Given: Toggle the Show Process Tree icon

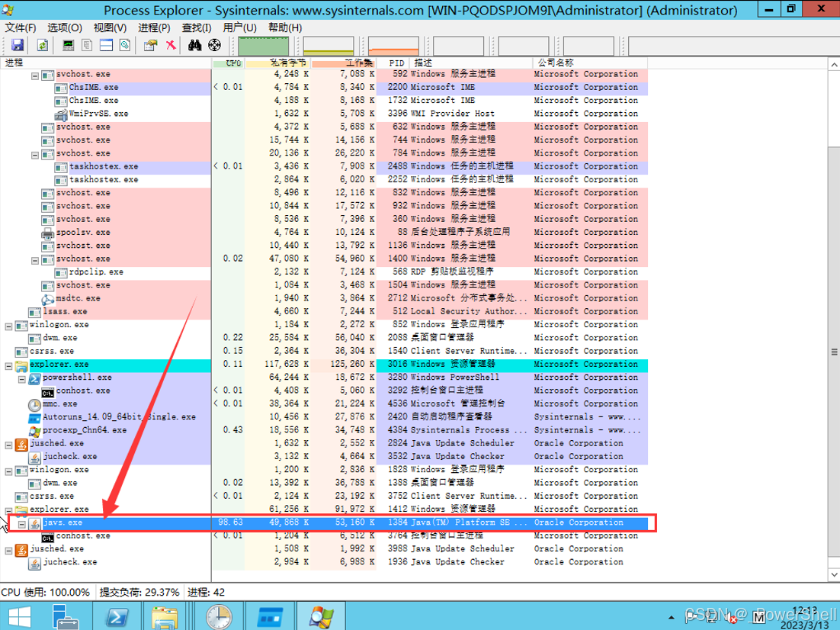Looking at the screenshot, I should pos(87,46).
